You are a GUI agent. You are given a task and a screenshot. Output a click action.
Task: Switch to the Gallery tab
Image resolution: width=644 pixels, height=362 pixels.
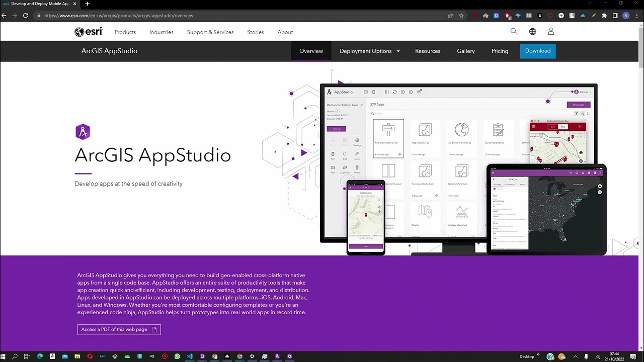[x=466, y=51]
